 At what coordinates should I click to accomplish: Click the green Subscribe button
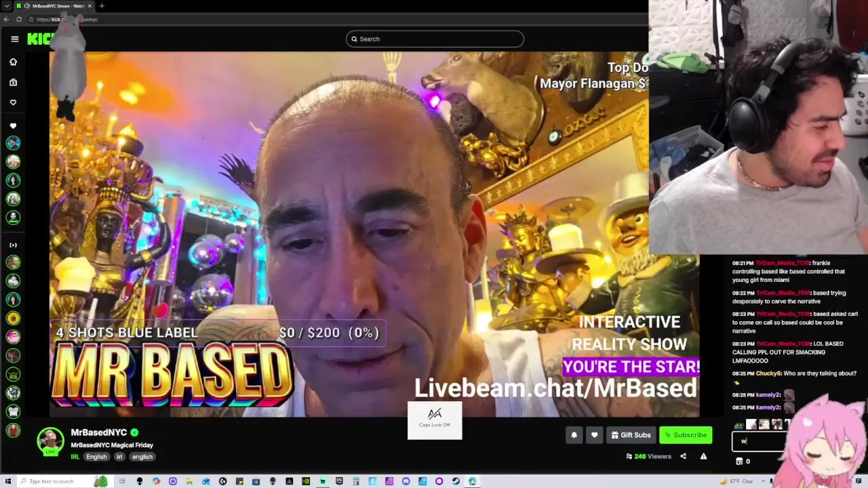686,435
